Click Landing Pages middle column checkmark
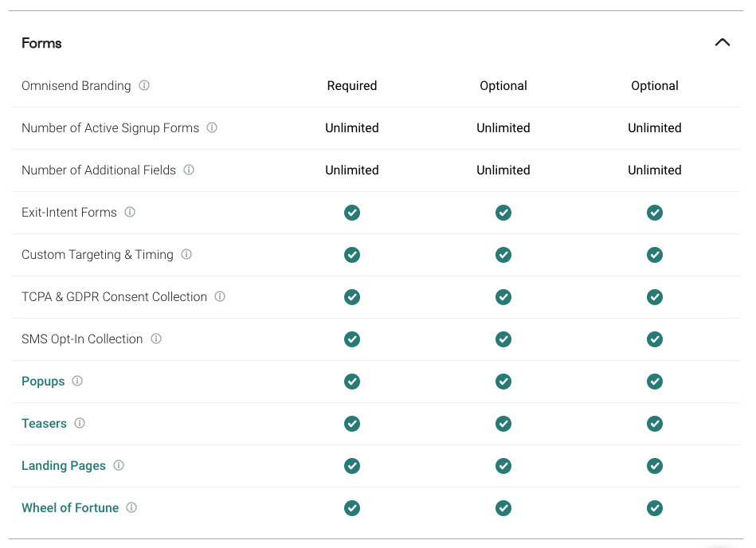 [503, 466]
